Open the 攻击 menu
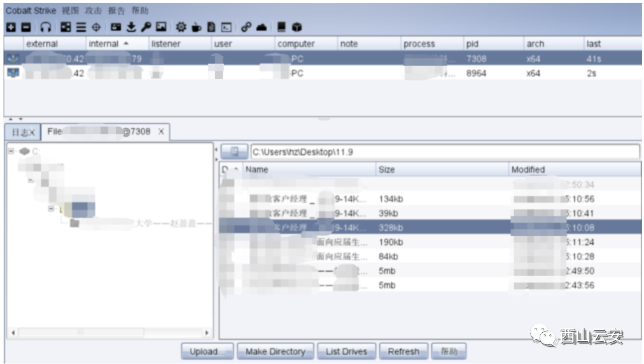This screenshot has height=364, width=644. tap(94, 11)
